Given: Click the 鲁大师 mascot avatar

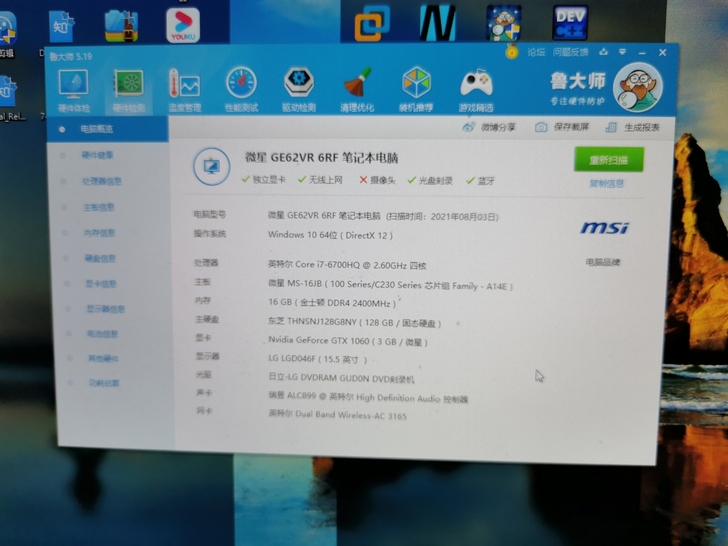Looking at the screenshot, I should pos(637,88).
